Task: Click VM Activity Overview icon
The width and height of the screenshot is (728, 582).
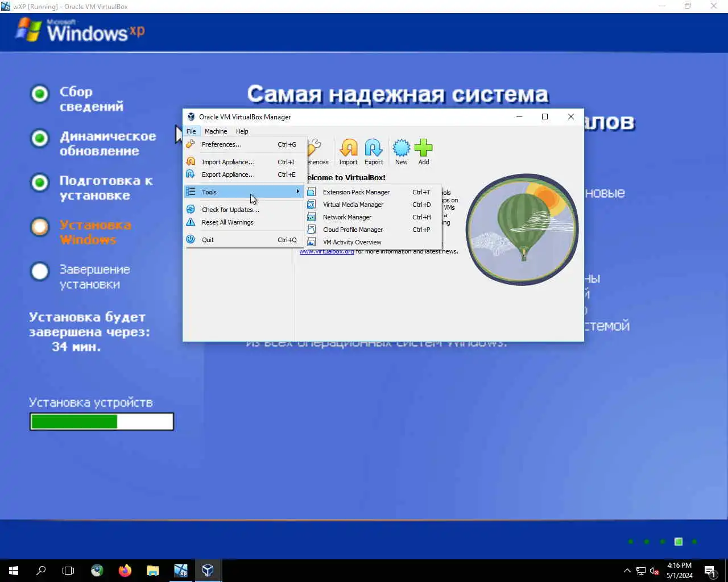Action: coord(312,242)
